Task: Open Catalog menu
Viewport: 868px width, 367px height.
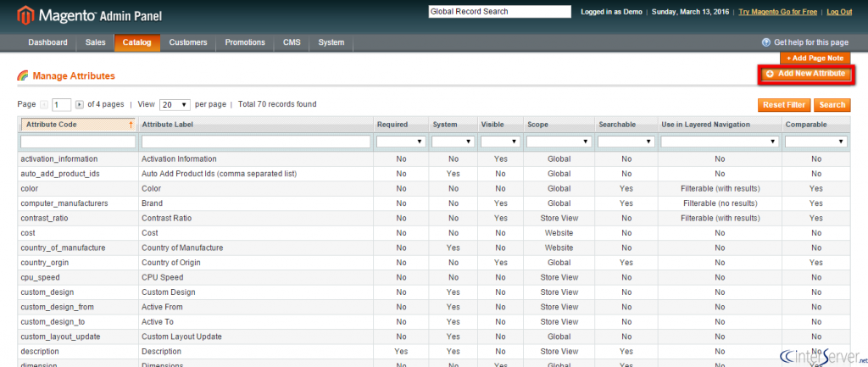Action: [137, 42]
